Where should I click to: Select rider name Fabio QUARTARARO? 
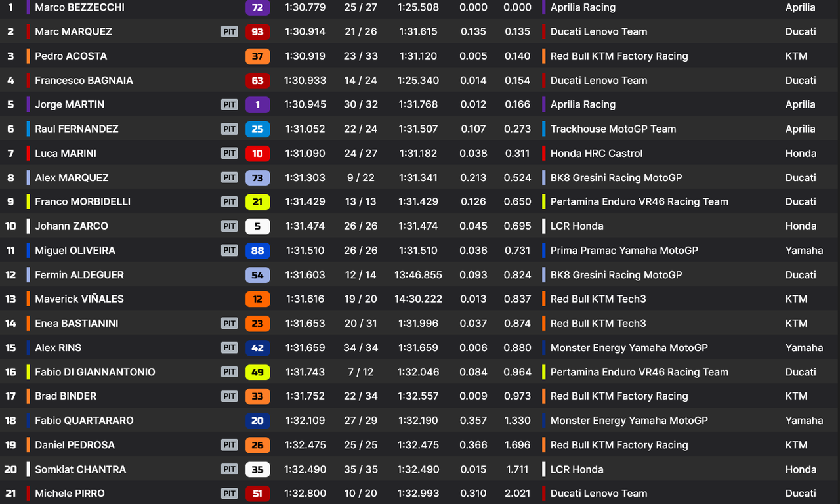point(84,420)
